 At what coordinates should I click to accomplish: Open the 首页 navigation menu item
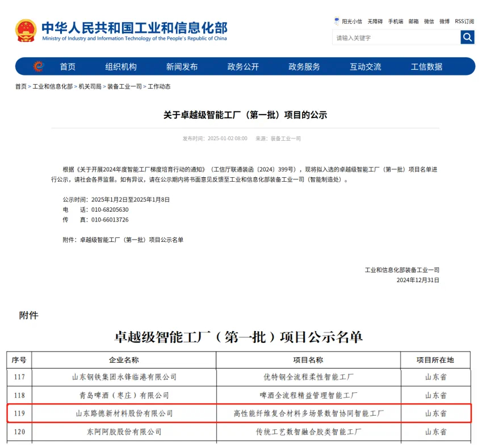68,66
